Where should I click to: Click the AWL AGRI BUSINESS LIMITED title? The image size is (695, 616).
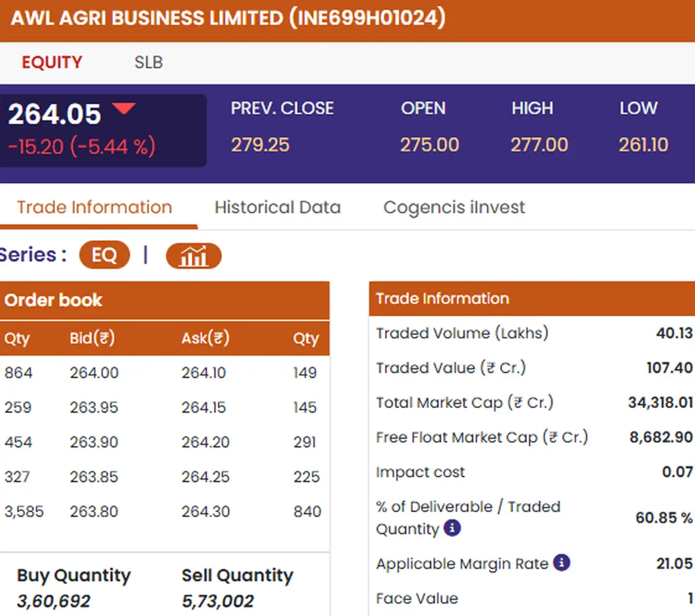(228, 18)
